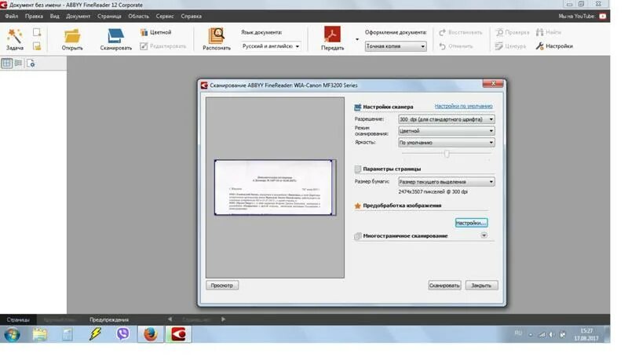Viewport: 628px width, 364px height.
Task: Click the Редактировать image icon
Action: click(144, 46)
